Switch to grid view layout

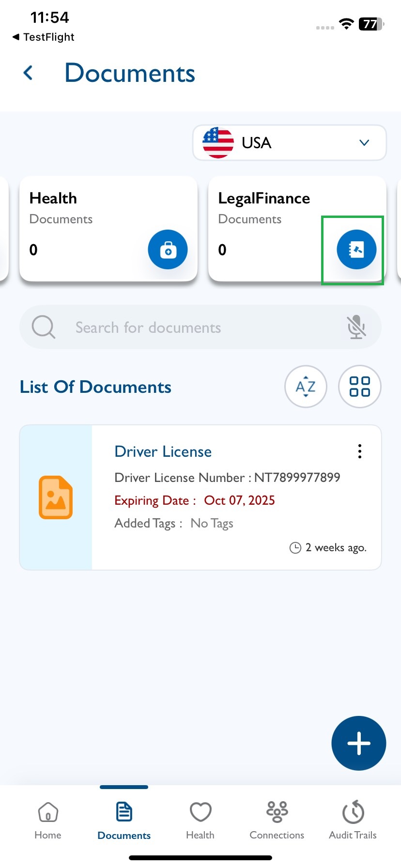(359, 387)
